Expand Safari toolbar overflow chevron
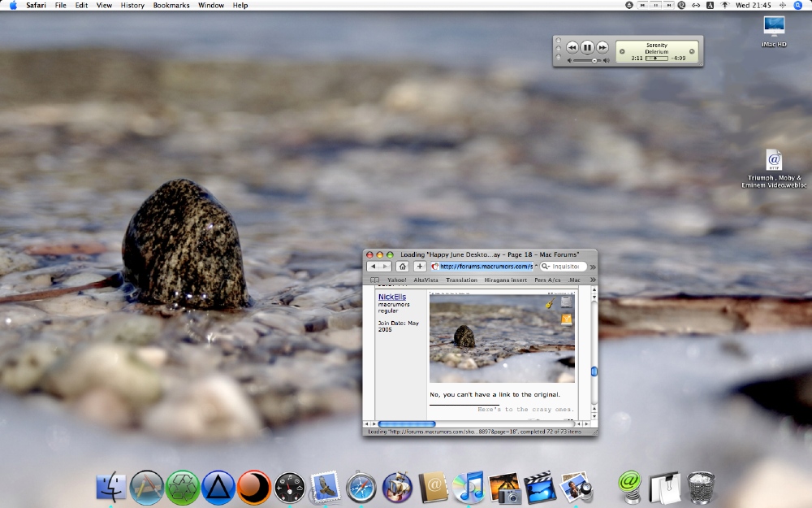 click(592, 267)
